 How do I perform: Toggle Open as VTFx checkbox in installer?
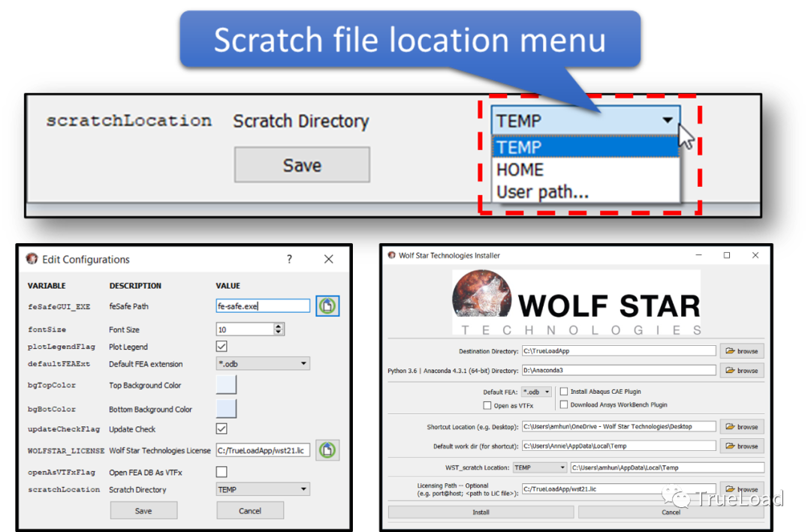coord(487,405)
